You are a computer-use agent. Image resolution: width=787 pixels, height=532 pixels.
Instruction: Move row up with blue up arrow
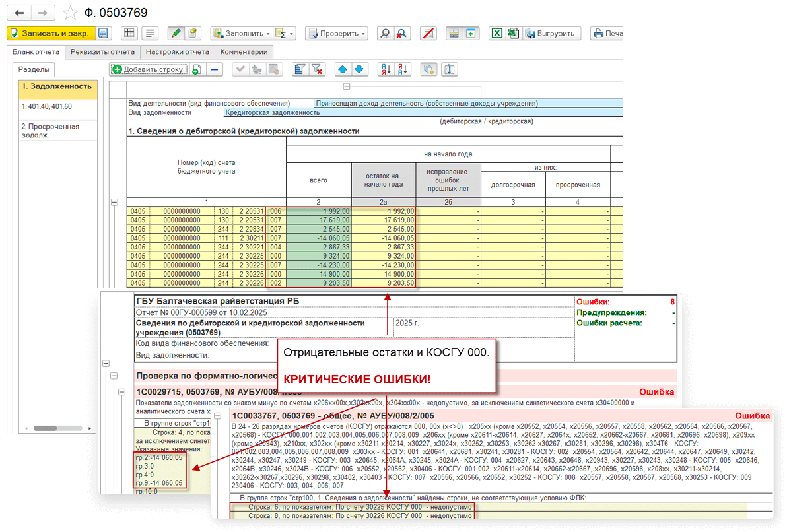tap(342, 69)
